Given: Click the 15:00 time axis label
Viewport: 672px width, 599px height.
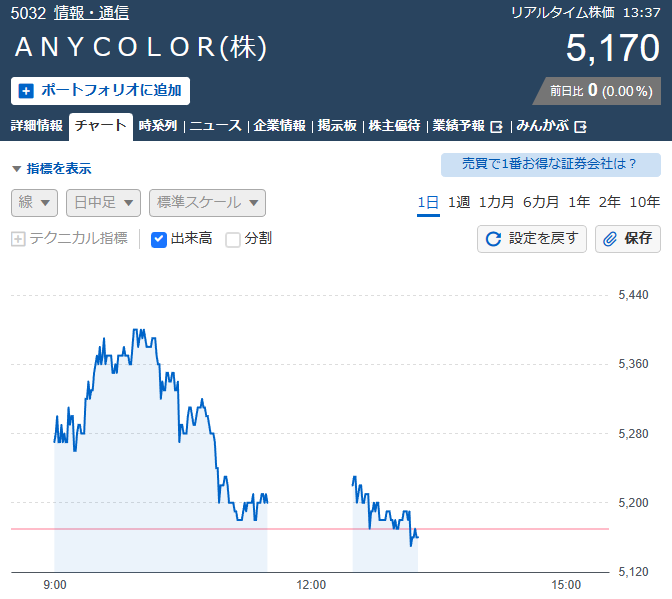Looking at the screenshot, I should [566, 585].
